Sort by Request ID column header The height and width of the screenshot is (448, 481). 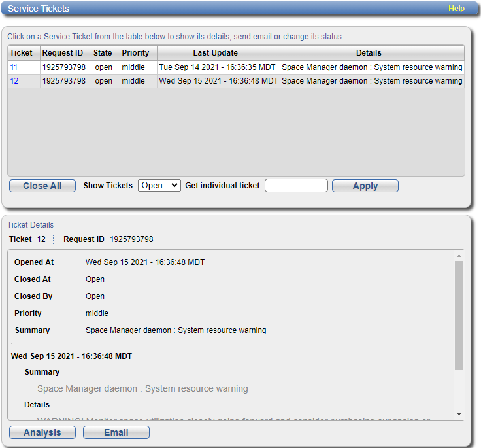click(63, 53)
